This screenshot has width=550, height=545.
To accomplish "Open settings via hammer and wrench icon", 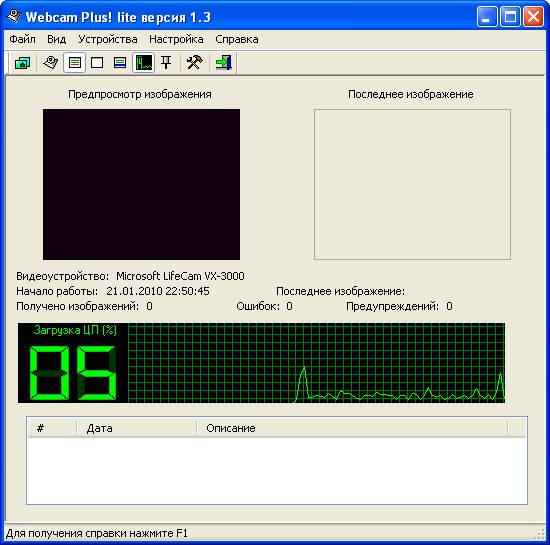I will (x=195, y=63).
